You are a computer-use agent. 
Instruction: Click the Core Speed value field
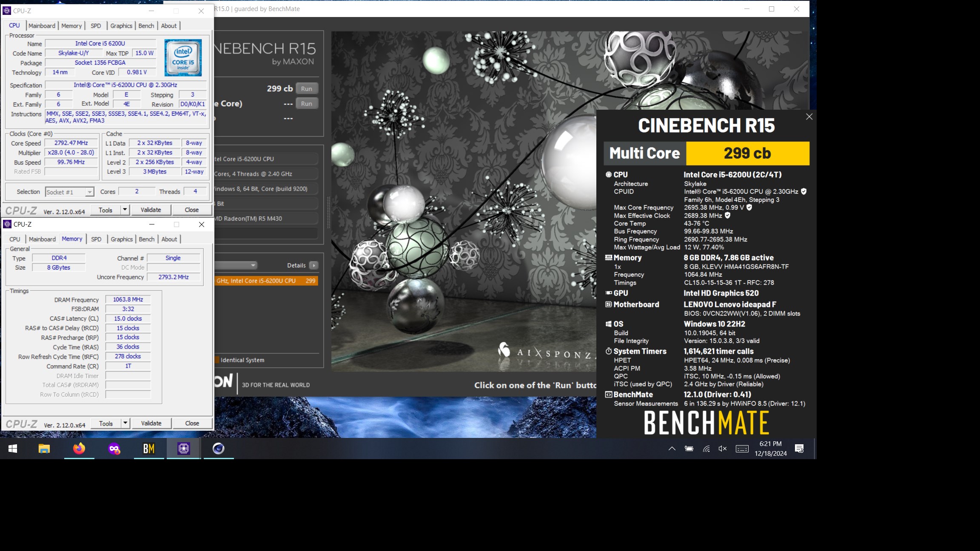(71, 143)
